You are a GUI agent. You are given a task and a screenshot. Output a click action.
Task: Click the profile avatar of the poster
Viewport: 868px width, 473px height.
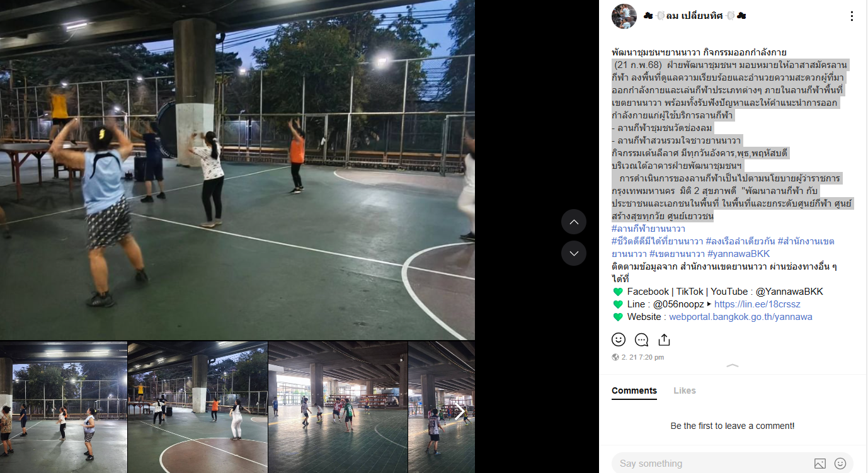click(x=624, y=16)
